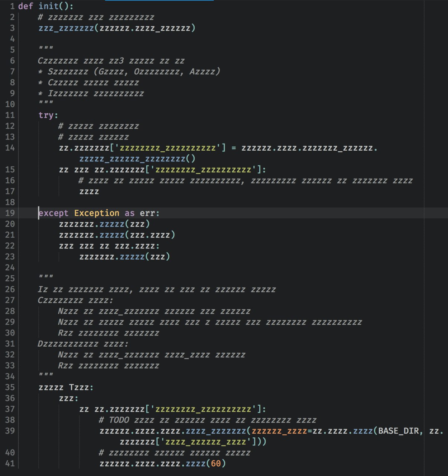
Task: Click the opening triple quotes on line 5
Action: tap(46, 48)
